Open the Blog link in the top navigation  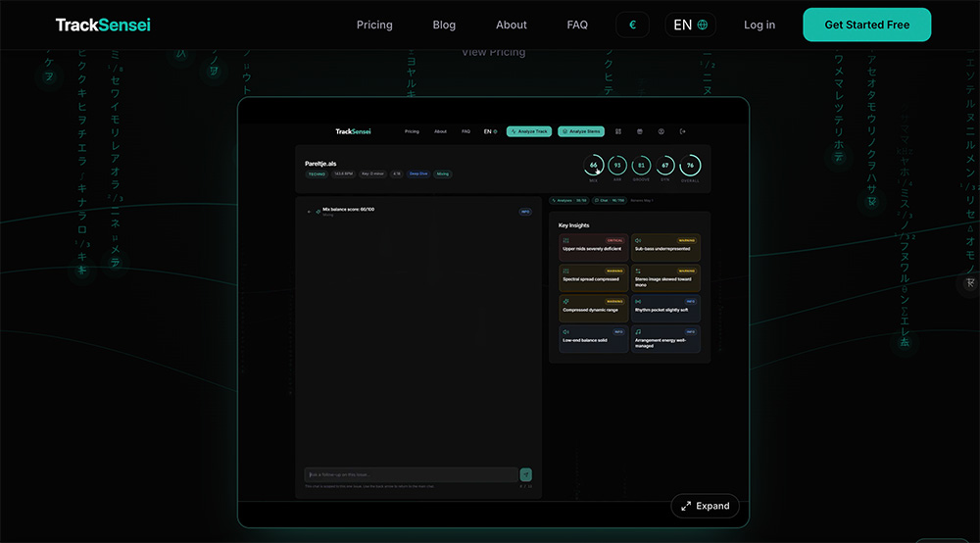[x=444, y=25]
